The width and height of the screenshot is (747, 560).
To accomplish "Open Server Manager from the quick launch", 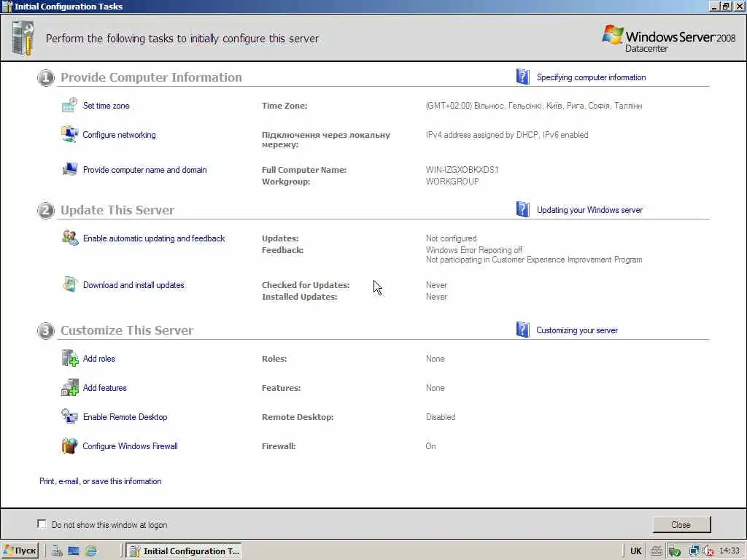I will pyautogui.click(x=57, y=551).
